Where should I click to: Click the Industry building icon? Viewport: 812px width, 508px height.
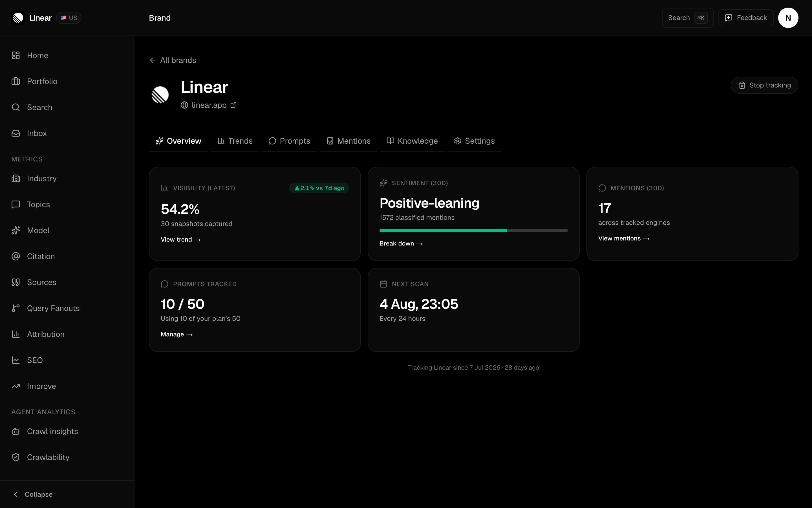coord(16,178)
